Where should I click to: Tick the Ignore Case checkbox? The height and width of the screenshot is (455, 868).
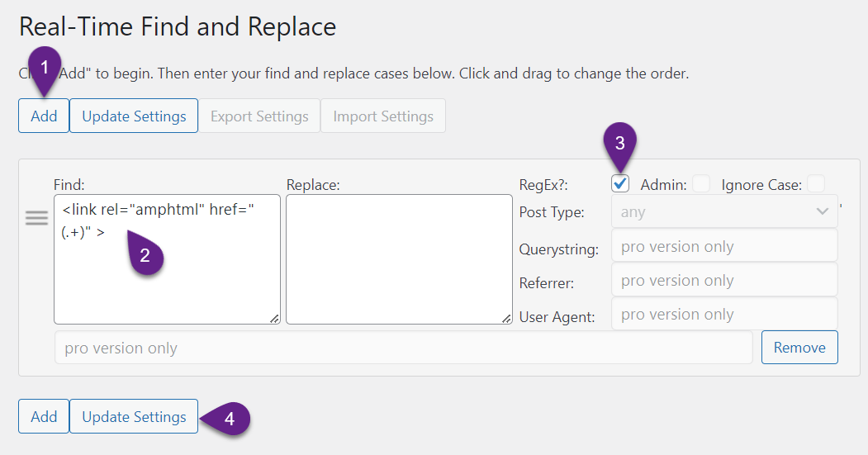[816, 184]
